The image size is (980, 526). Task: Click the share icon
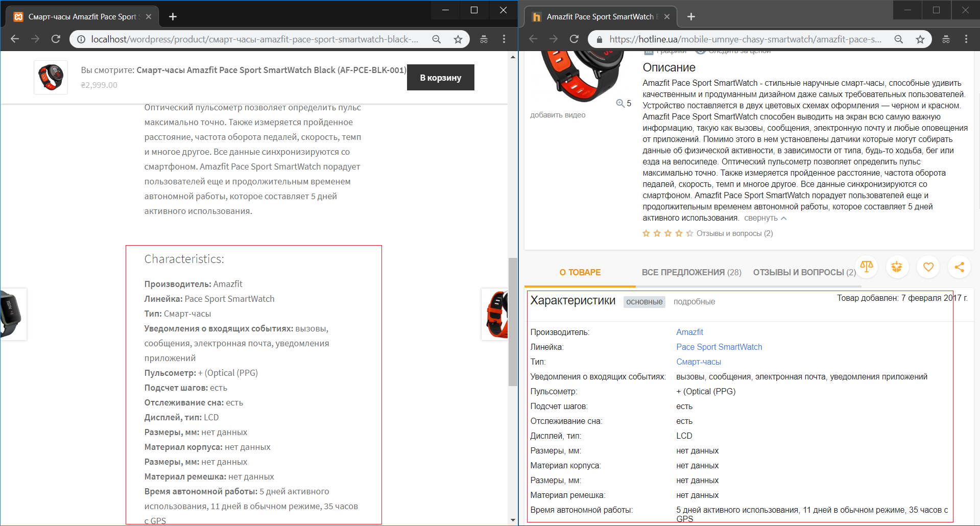960,267
